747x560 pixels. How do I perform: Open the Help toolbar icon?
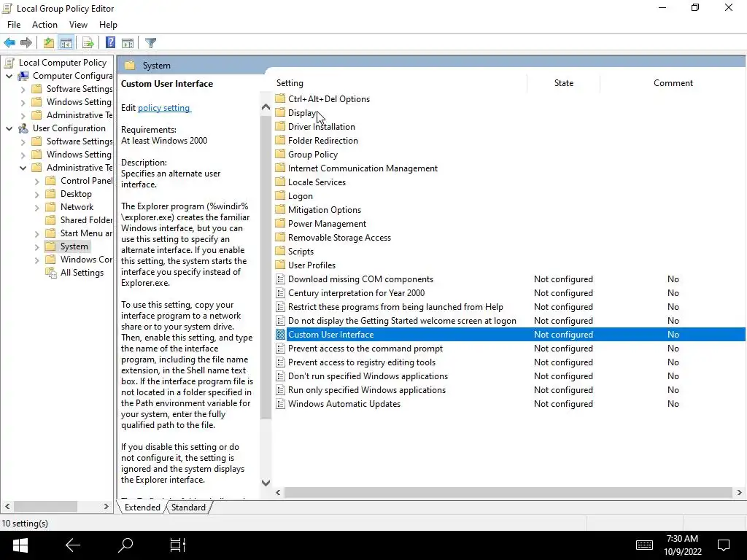pos(111,43)
